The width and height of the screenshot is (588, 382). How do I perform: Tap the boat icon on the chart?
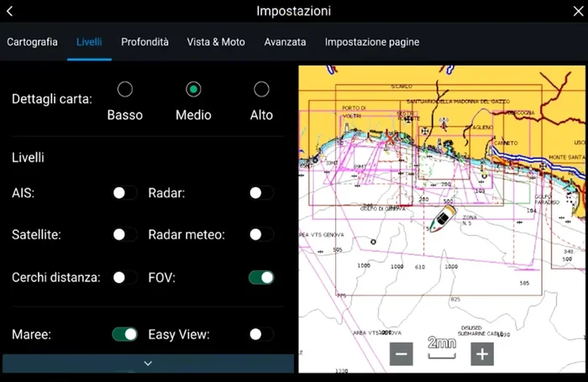click(443, 218)
